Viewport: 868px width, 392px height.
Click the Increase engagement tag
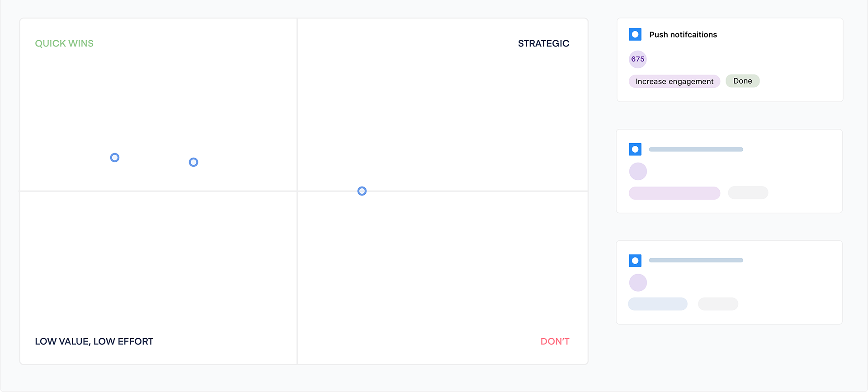click(x=674, y=81)
